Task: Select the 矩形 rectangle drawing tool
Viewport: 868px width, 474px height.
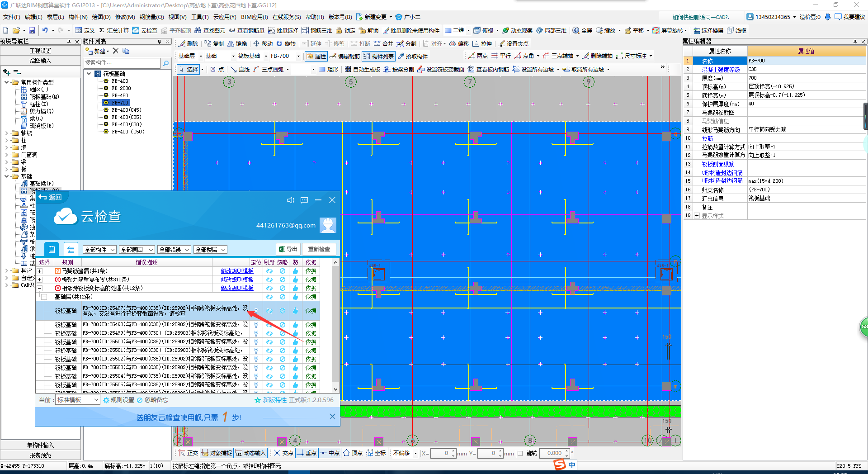Action: (328, 69)
